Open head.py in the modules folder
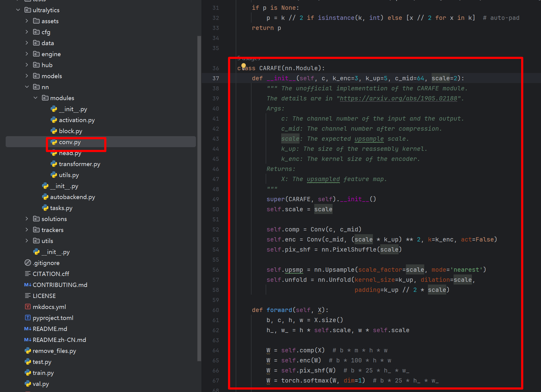 pyautogui.click(x=70, y=153)
